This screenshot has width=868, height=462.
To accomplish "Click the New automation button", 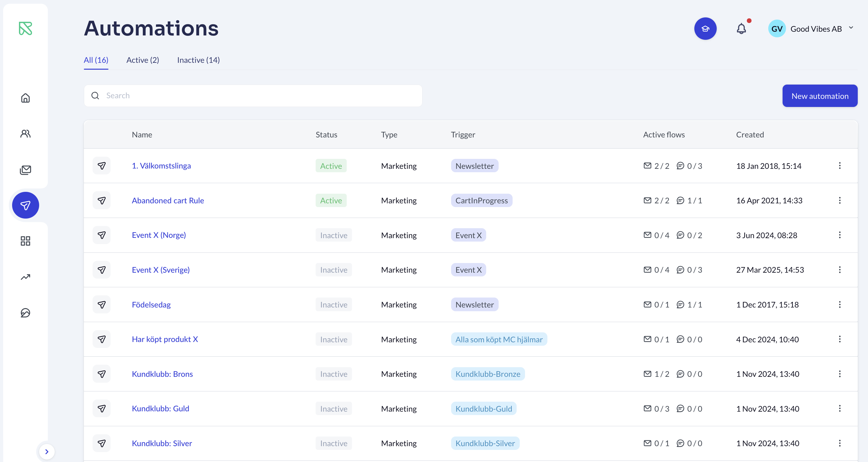I will (x=820, y=96).
